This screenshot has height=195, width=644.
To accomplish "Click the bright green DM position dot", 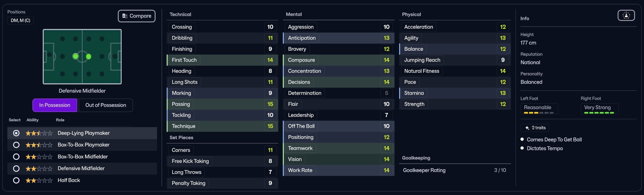I will click(75, 56).
